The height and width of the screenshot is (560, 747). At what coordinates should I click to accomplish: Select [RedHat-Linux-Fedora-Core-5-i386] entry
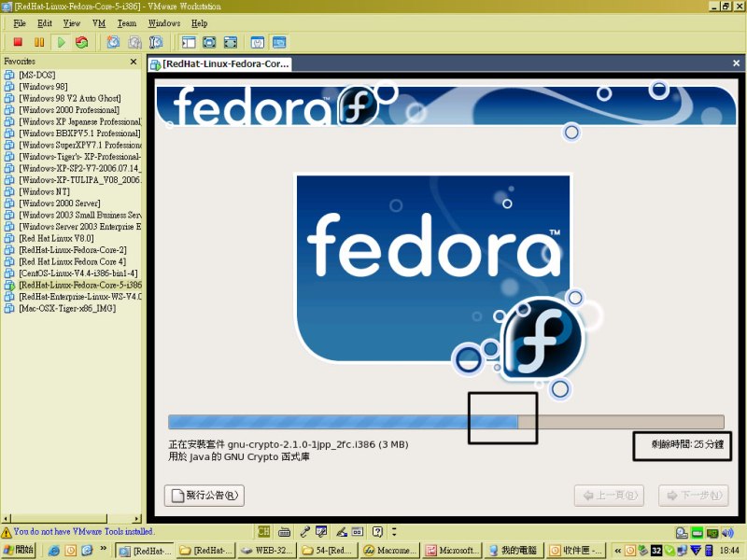[73, 285]
